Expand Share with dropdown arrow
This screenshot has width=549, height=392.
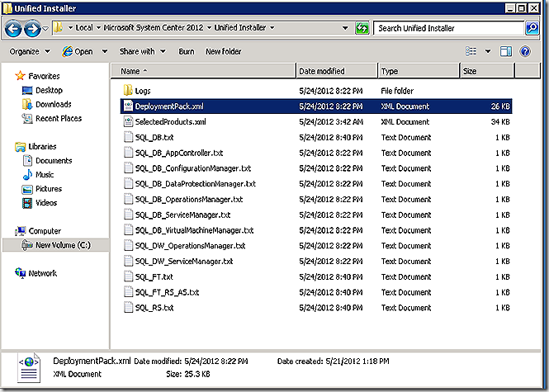[163, 51]
